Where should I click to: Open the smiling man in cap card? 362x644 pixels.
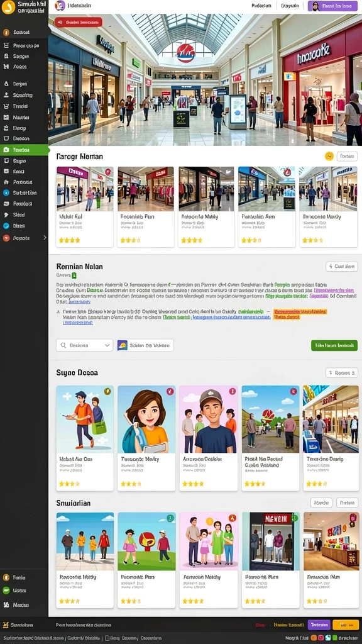(x=209, y=438)
